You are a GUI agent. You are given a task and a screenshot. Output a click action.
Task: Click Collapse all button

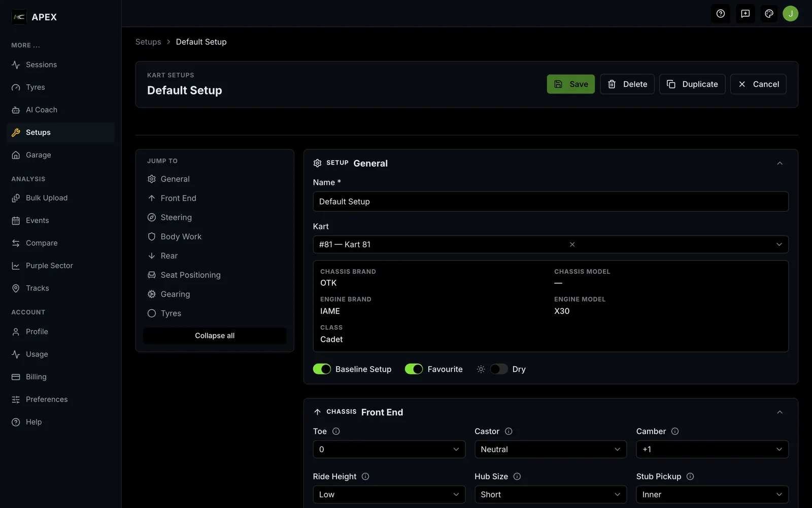[x=215, y=336]
